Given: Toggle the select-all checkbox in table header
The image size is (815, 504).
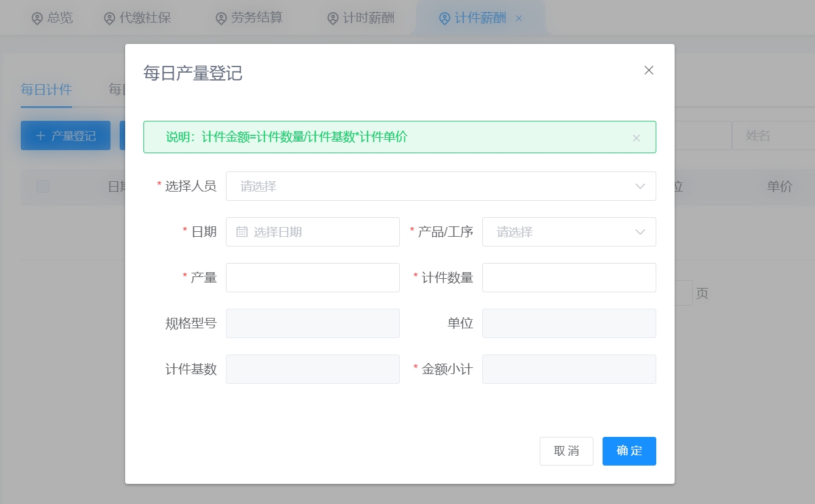Looking at the screenshot, I should coord(43,187).
